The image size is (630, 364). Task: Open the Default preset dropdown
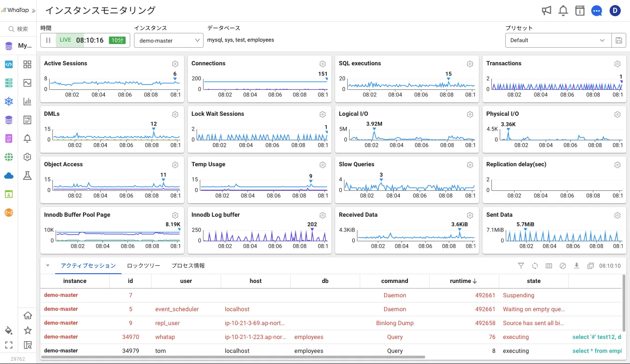coord(558,40)
